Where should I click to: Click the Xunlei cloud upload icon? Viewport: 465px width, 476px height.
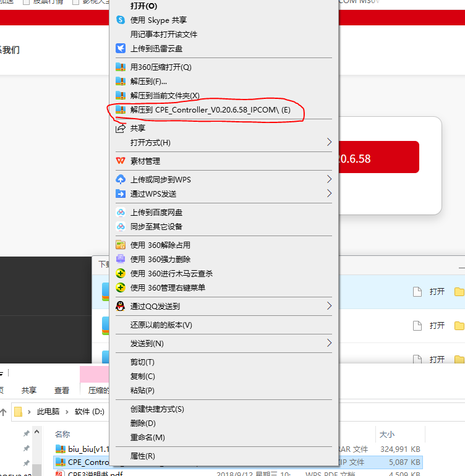pyautogui.click(x=121, y=48)
